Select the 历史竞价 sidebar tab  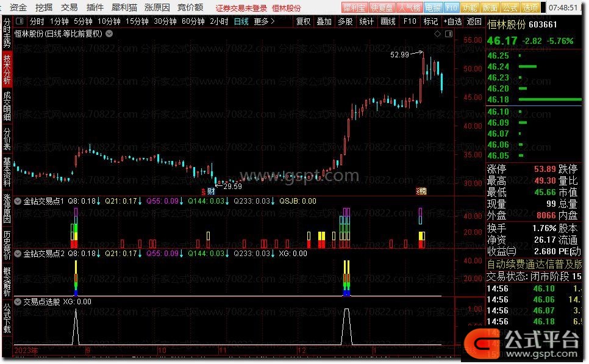tap(7, 245)
